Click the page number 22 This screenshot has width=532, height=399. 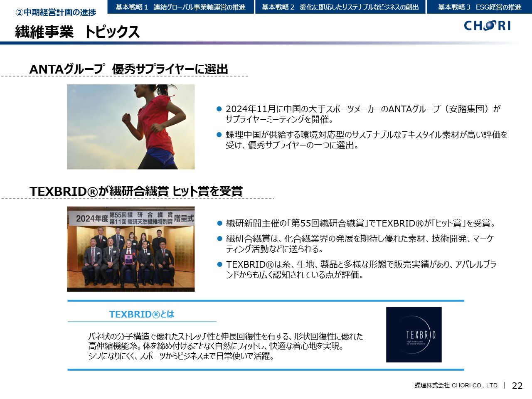[x=517, y=386]
